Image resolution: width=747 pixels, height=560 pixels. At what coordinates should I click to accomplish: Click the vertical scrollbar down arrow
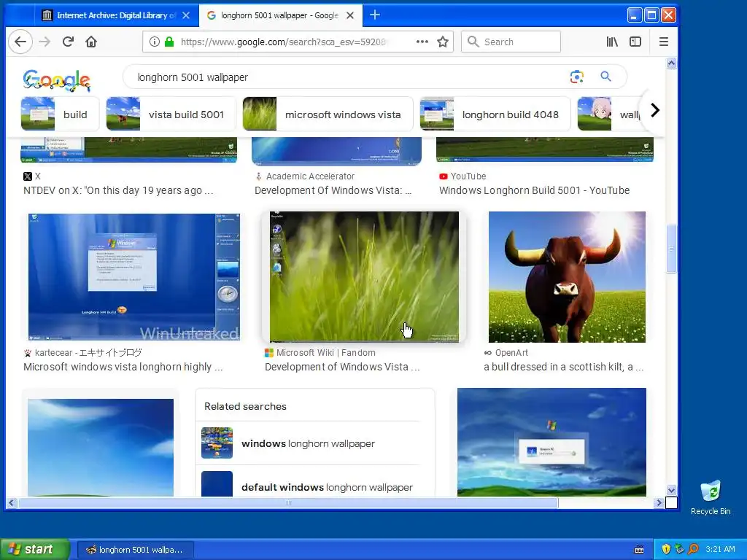(671, 491)
